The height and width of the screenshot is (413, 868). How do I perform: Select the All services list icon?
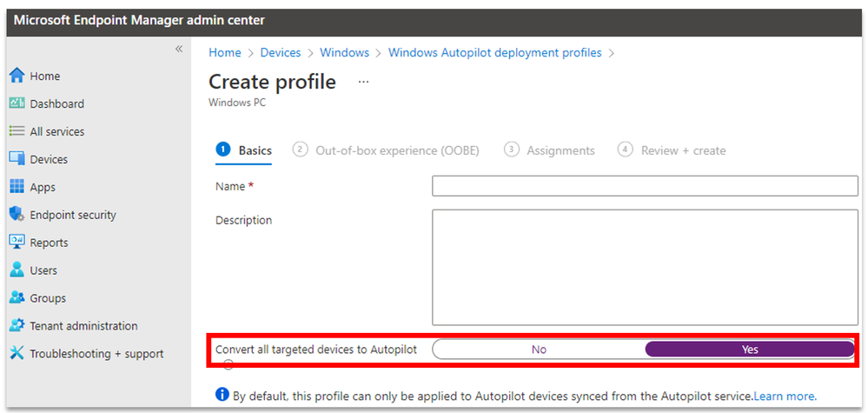point(17,131)
